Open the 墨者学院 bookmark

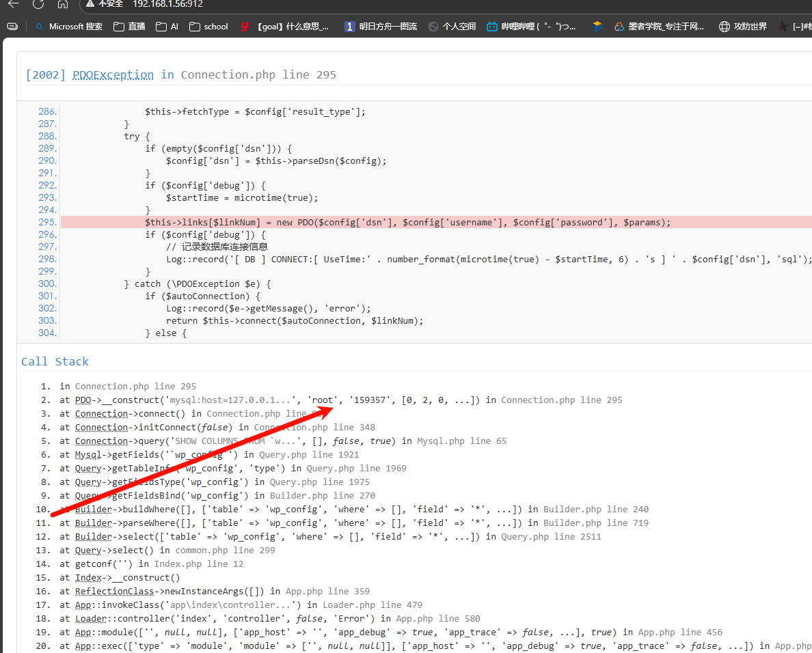pyautogui.click(x=659, y=27)
